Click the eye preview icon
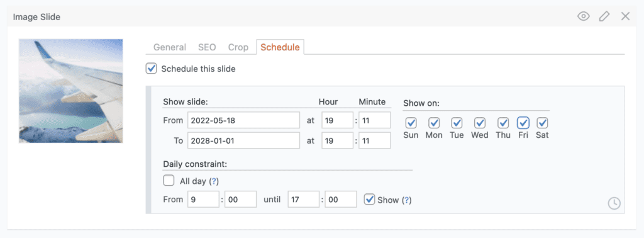 tap(583, 16)
